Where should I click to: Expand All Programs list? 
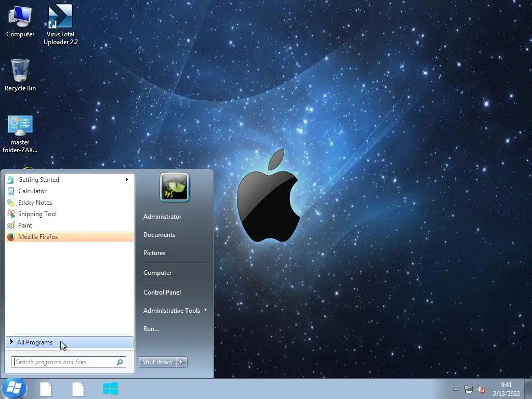pyautogui.click(x=70, y=342)
